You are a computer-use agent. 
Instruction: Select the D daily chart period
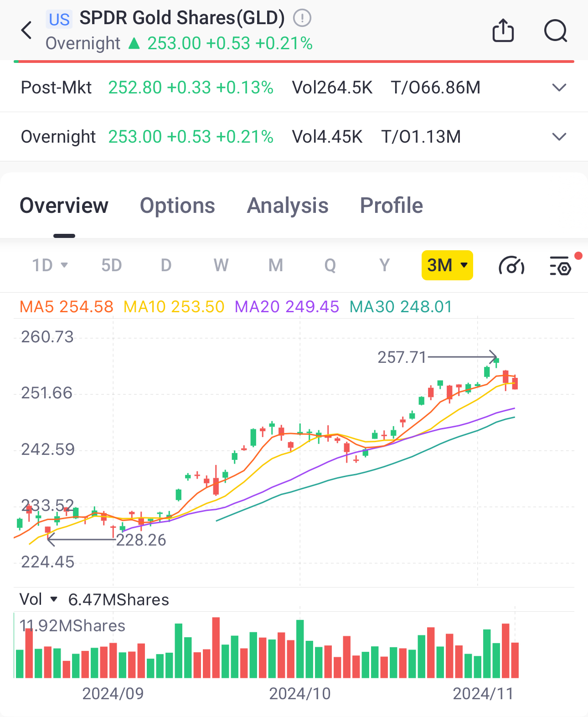click(166, 265)
